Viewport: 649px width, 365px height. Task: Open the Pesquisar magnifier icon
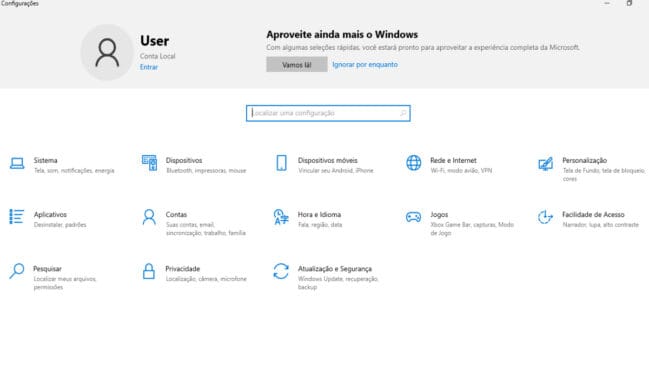pos(17,271)
